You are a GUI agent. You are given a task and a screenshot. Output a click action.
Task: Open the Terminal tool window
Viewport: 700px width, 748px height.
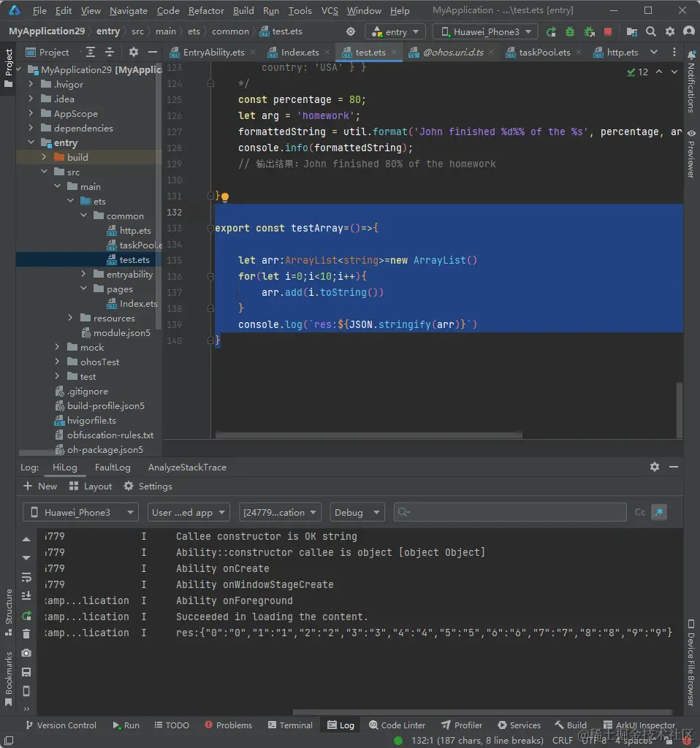click(289, 725)
